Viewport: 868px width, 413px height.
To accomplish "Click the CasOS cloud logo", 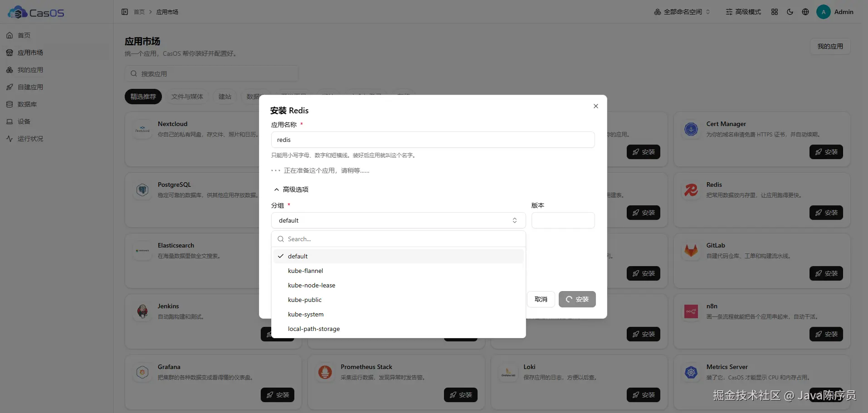I will [18, 12].
